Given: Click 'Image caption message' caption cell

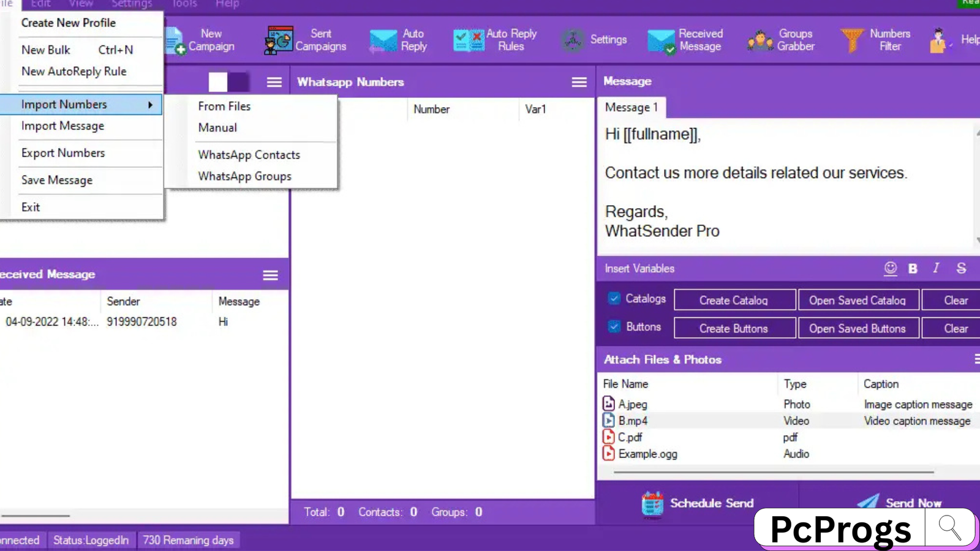Looking at the screenshot, I should pyautogui.click(x=918, y=404).
